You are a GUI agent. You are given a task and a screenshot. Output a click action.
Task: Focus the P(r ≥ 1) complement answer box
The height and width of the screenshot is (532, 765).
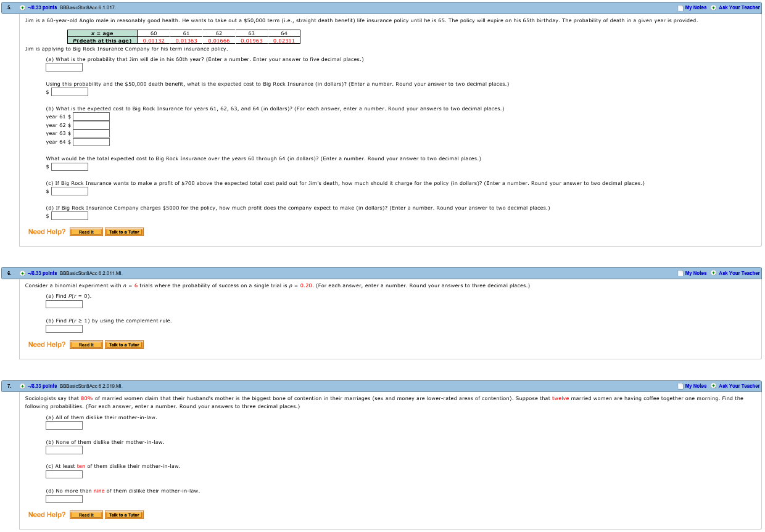point(64,329)
